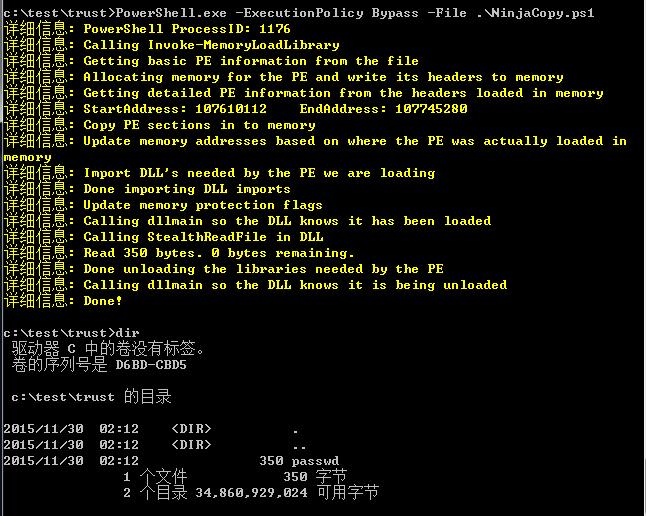646x516 pixels.
Task: Click the dir command prompt line
Action: coord(70,333)
